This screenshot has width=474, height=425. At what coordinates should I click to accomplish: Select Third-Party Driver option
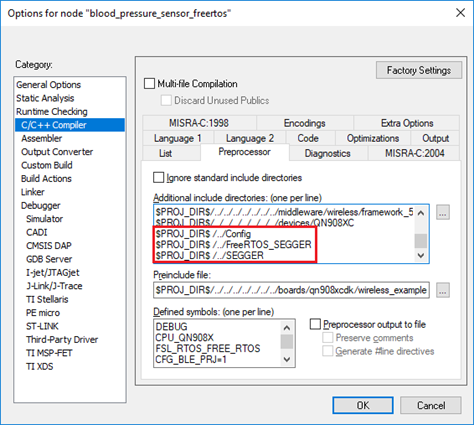(62, 339)
